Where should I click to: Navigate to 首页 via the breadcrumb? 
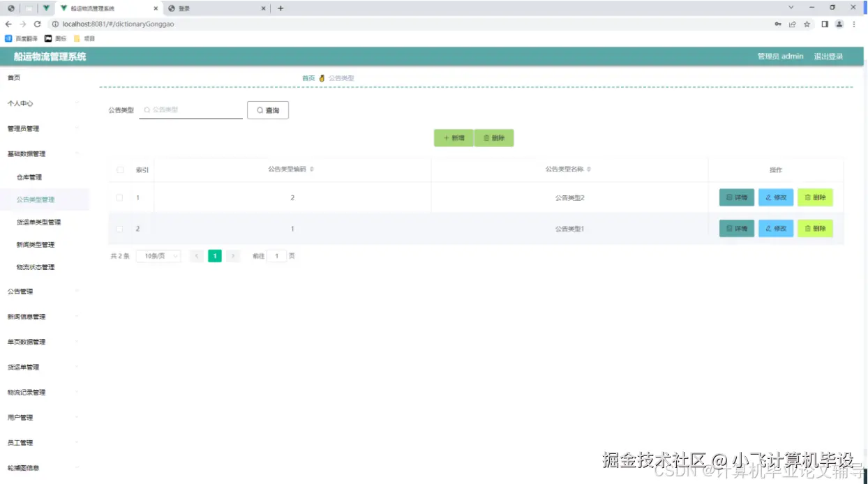tap(308, 78)
